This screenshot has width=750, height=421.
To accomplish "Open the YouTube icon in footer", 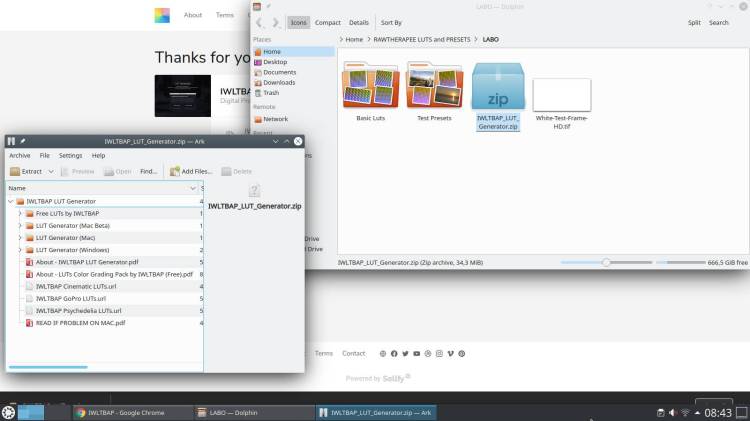I will click(x=417, y=354).
